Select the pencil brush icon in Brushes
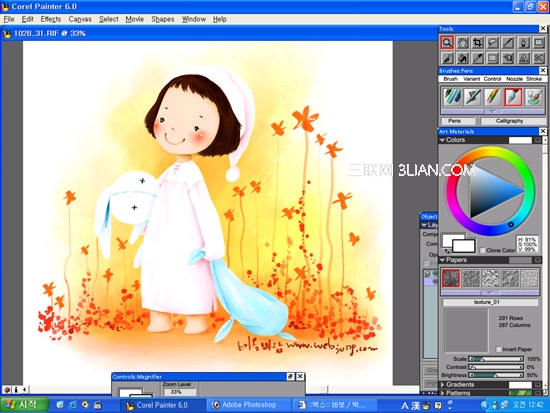550x413 pixels. 493,97
